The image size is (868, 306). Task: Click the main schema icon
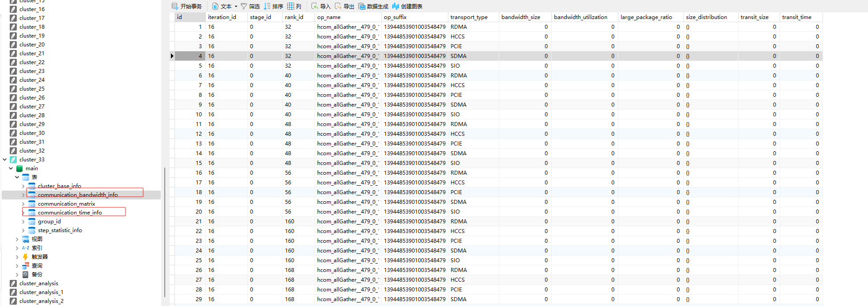tap(19, 168)
